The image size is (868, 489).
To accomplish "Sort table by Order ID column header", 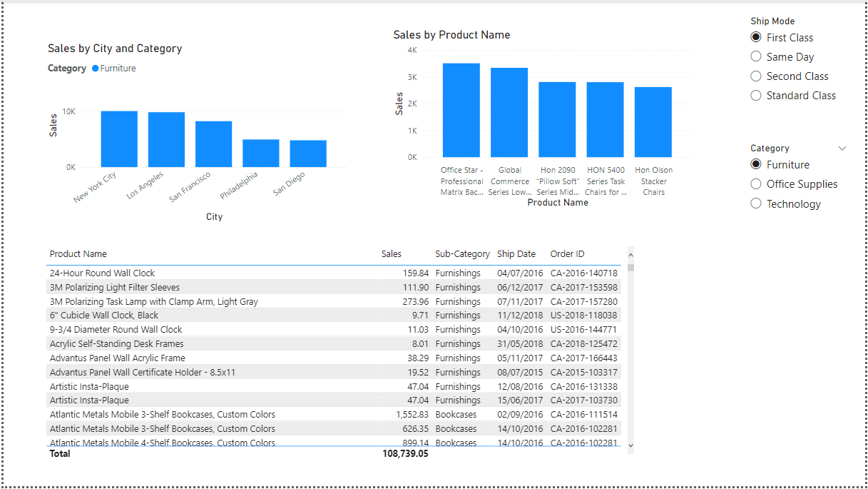I will [568, 254].
